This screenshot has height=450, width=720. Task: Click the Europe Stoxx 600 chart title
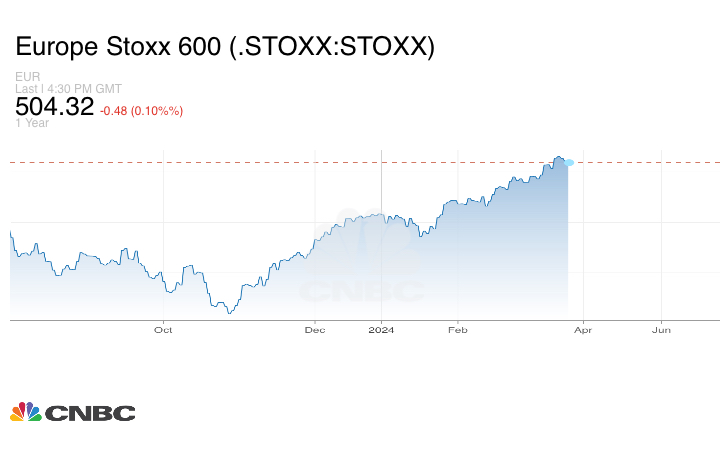(x=225, y=47)
